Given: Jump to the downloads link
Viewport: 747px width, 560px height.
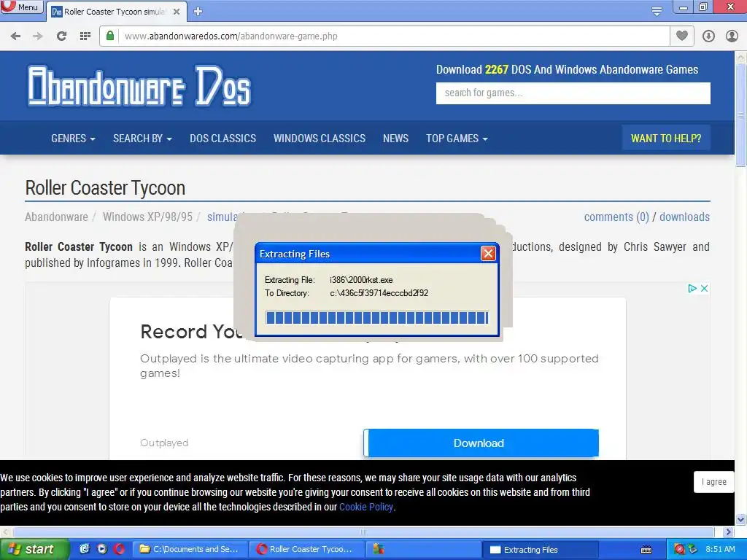Looking at the screenshot, I should coord(684,217).
